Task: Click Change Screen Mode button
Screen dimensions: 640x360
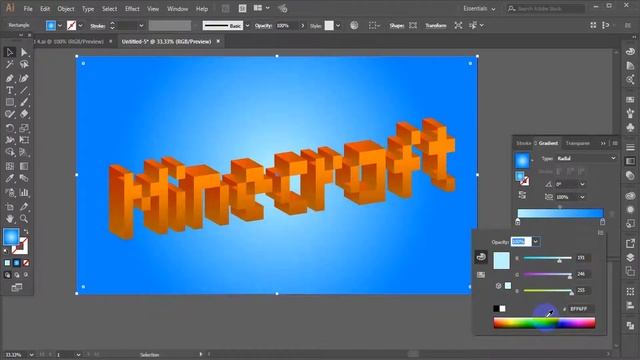Action: [x=17, y=288]
